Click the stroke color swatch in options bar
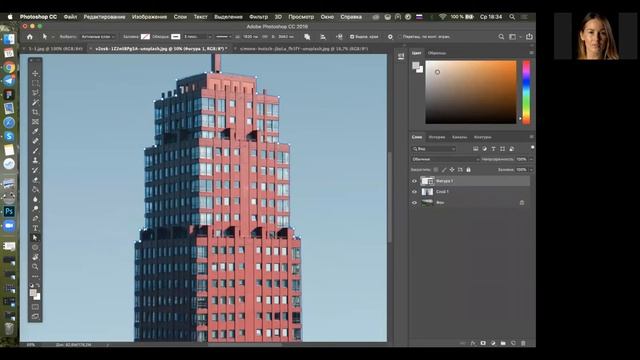Screen dimensions: 640x360 pyautogui.click(x=176, y=37)
